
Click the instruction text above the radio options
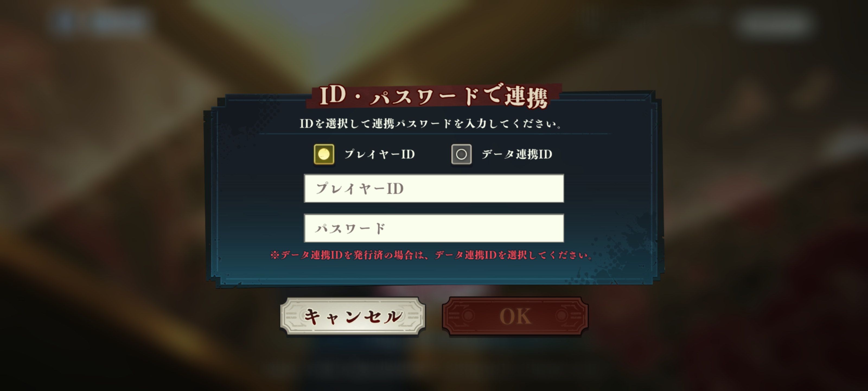(431, 124)
